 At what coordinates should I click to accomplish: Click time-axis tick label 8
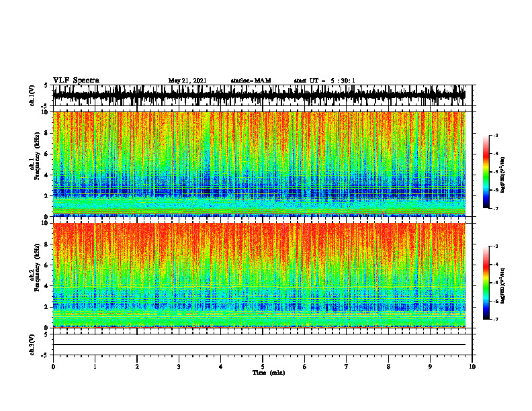coord(388,367)
